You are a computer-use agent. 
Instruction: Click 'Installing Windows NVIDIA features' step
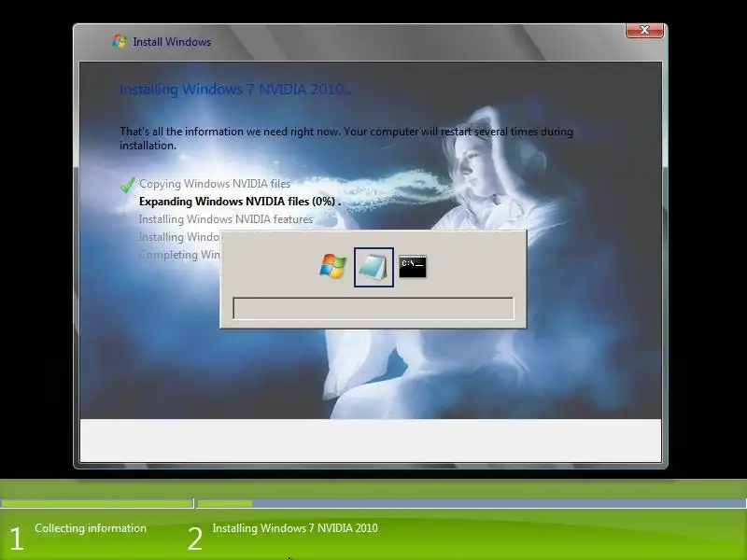(226, 219)
